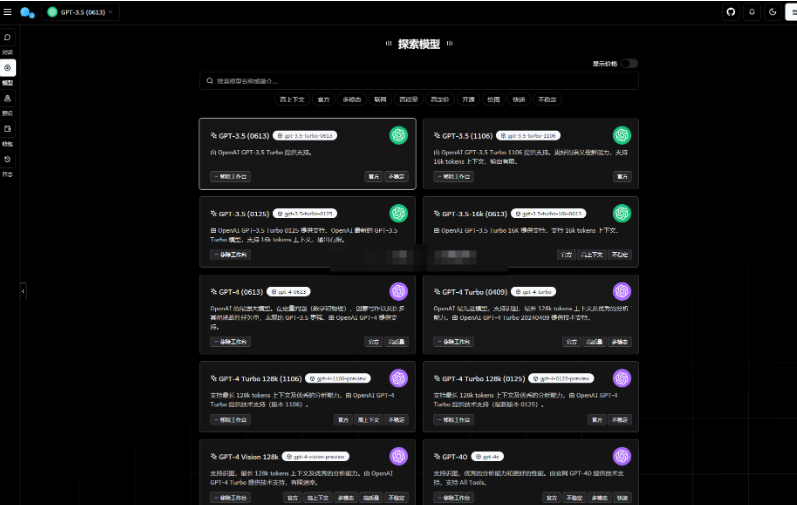The width and height of the screenshot is (797, 505).
Task: Open the 钱包 wallet sidebar icon
Action: 8,129
